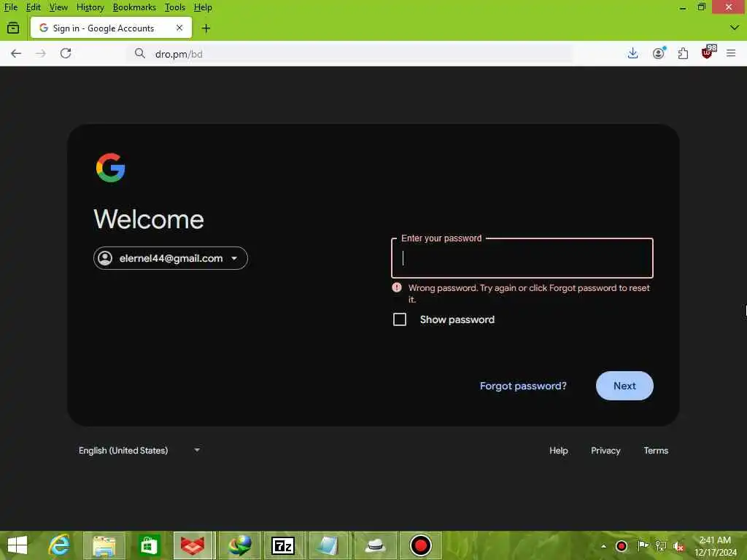Open the Edit menu
The image size is (747, 560).
coord(34,7)
